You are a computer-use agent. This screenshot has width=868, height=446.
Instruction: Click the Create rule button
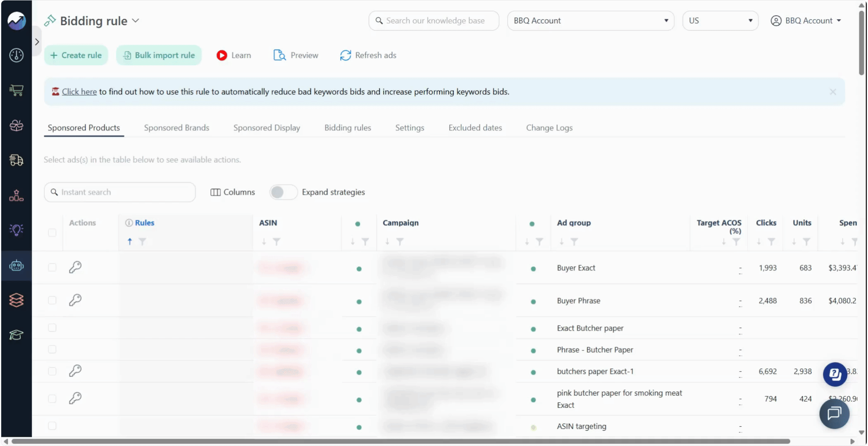pyautogui.click(x=76, y=55)
